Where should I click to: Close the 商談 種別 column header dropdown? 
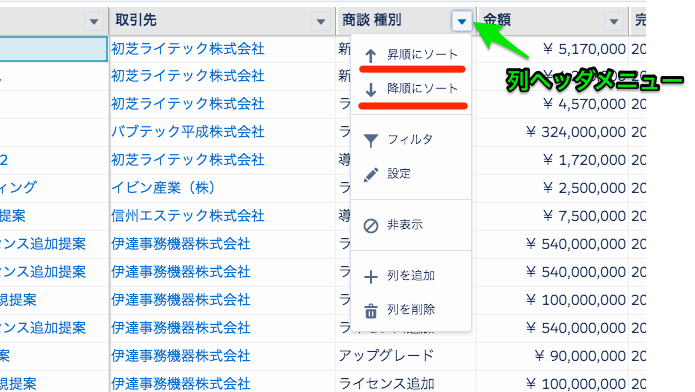click(461, 21)
